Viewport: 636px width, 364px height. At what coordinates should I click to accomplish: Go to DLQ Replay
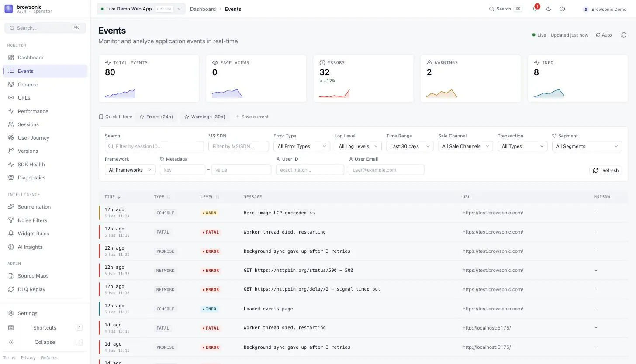pyautogui.click(x=45, y=289)
